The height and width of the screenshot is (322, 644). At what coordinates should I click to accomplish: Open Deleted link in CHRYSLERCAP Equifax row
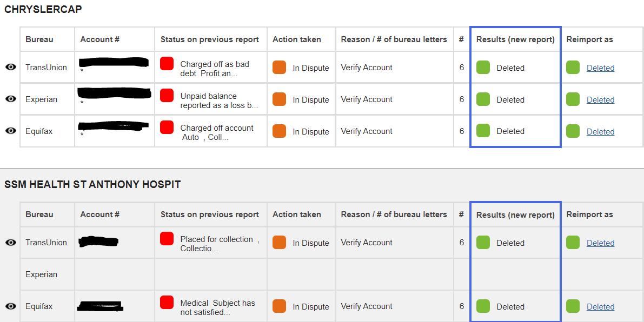(x=600, y=132)
